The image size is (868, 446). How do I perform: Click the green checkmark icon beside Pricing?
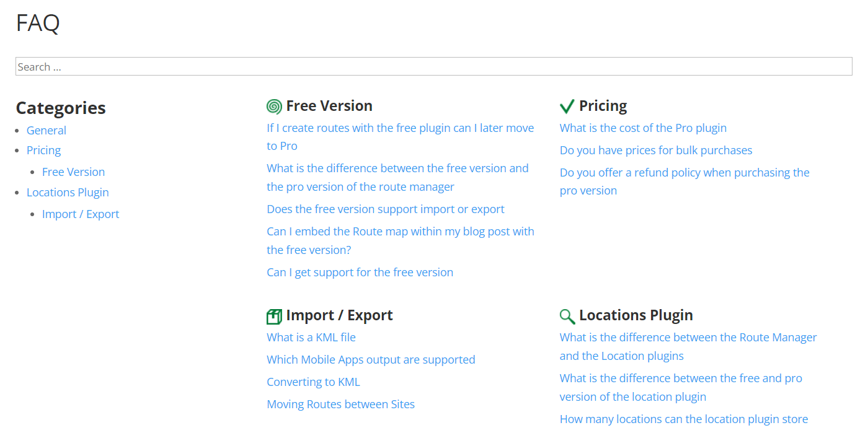click(x=567, y=107)
